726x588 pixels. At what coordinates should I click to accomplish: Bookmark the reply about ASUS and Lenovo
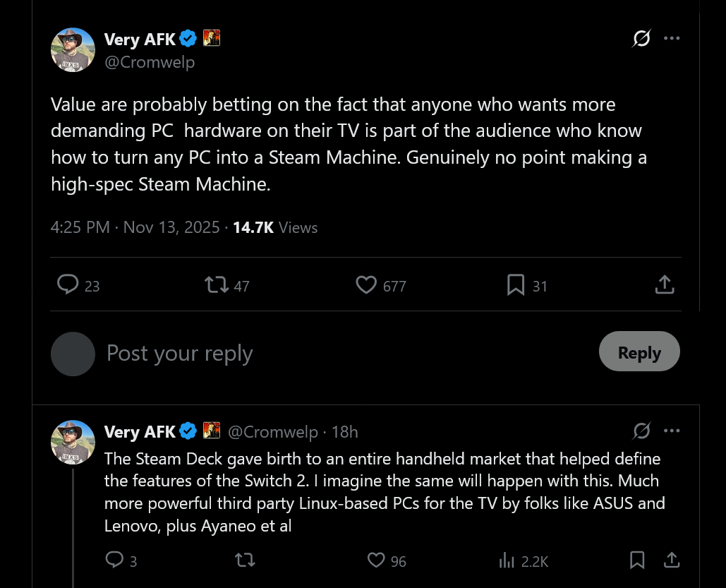(637, 560)
